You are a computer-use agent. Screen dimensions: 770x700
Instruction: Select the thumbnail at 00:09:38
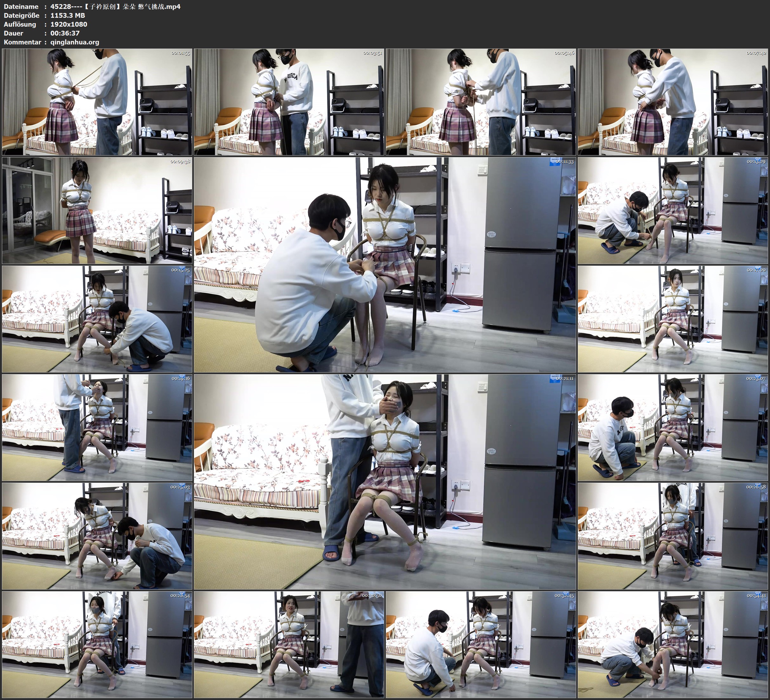tap(97, 210)
